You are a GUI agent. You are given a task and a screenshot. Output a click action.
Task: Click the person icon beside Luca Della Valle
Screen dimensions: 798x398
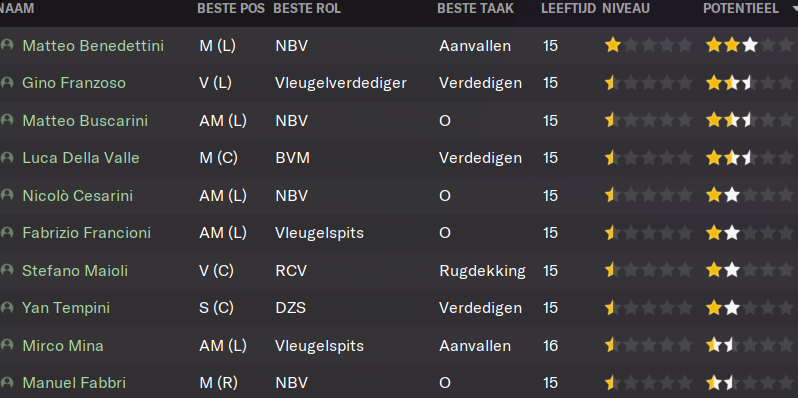tap(7, 158)
